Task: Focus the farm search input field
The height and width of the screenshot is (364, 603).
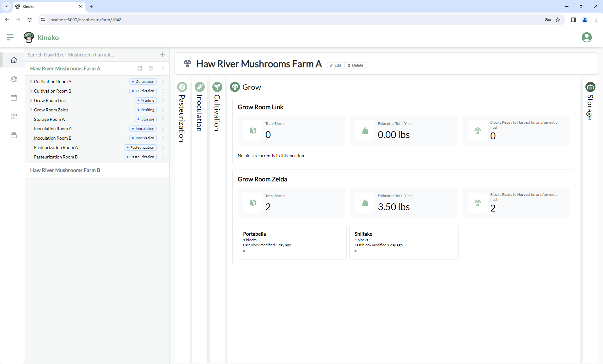Action: tap(91, 55)
